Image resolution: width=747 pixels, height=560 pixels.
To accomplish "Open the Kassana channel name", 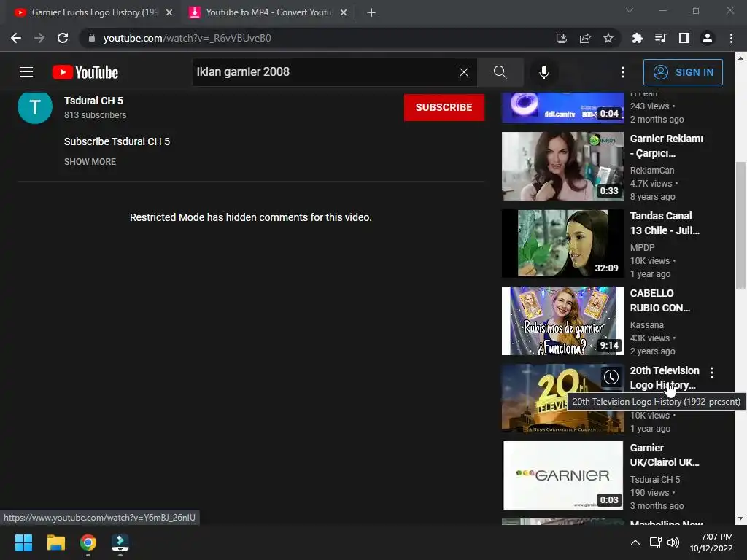I will point(646,324).
